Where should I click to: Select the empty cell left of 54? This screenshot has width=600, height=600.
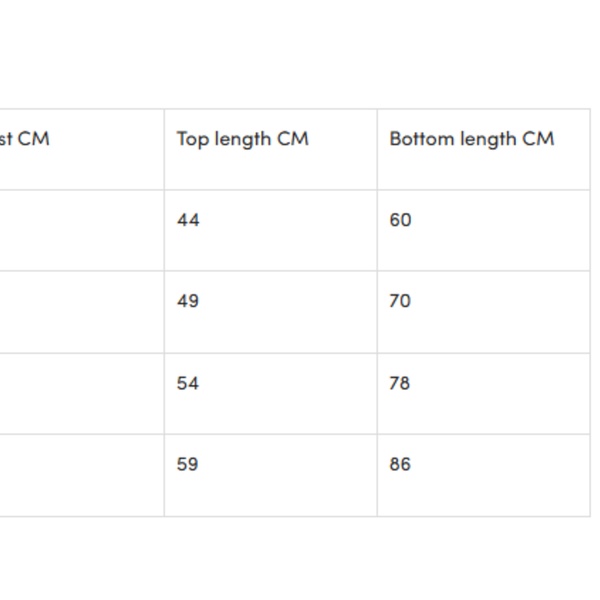(x=80, y=393)
